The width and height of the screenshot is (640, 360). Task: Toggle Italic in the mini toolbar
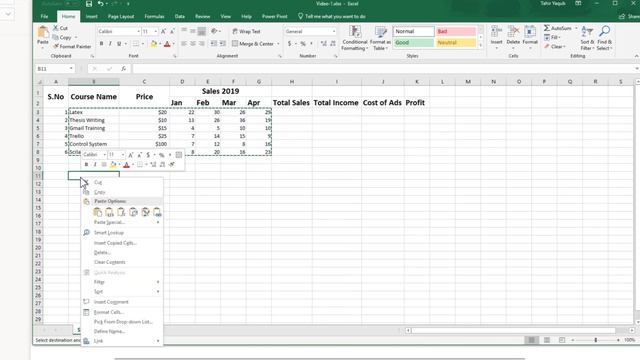[95, 164]
